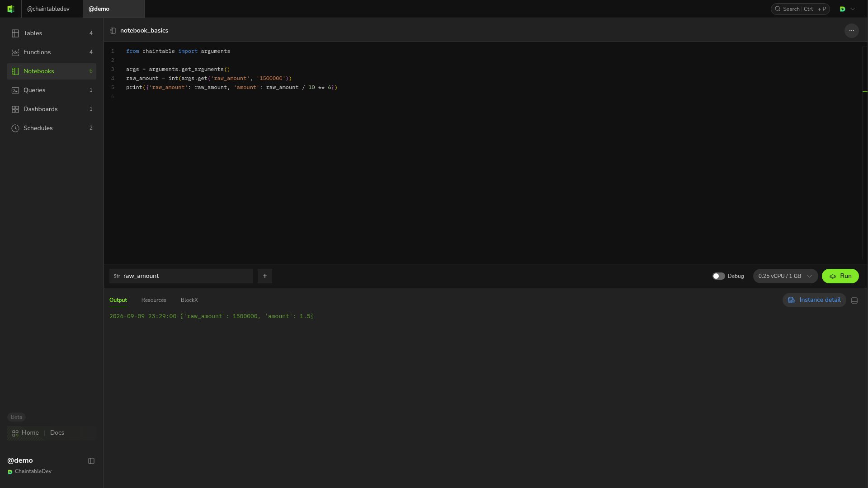Click the Notebooks count 6
The width and height of the screenshot is (868, 488).
[91, 71]
